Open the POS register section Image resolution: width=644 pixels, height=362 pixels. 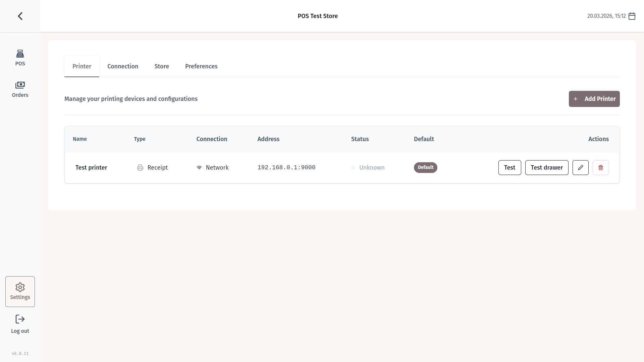click(x=20, y=58)
